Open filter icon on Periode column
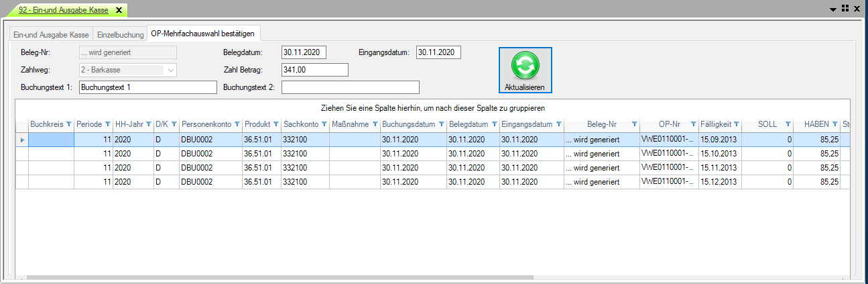This screenshot has height=284, width=868. 108,124
